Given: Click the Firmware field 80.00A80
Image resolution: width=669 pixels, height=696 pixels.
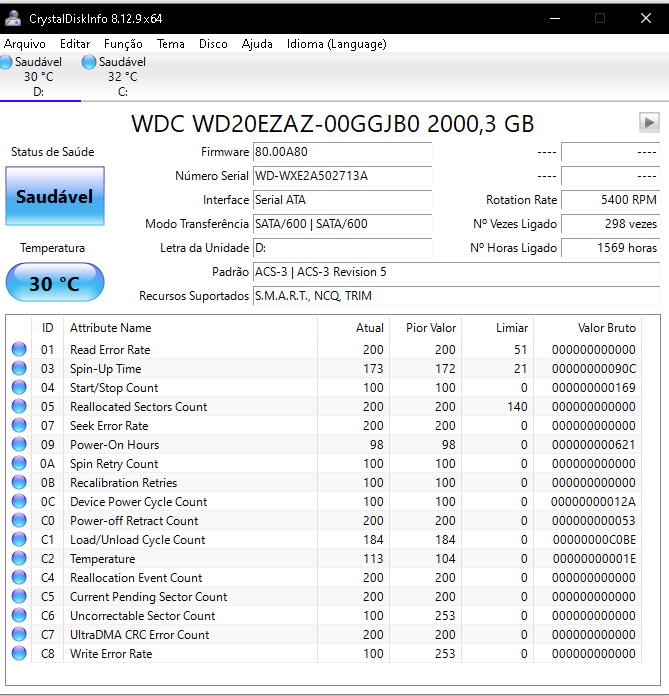Looking at the screenshot, I should click(343, 152).
